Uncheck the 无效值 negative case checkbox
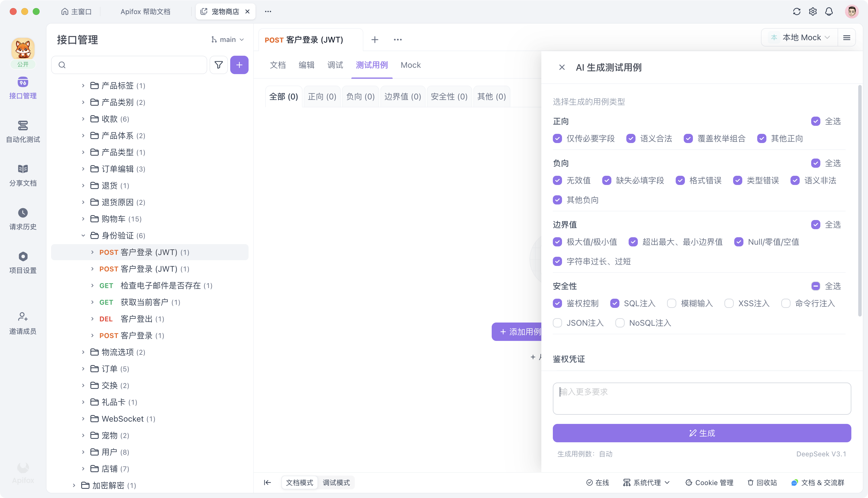Screen dimensions: 868x498 pos(557,180)
